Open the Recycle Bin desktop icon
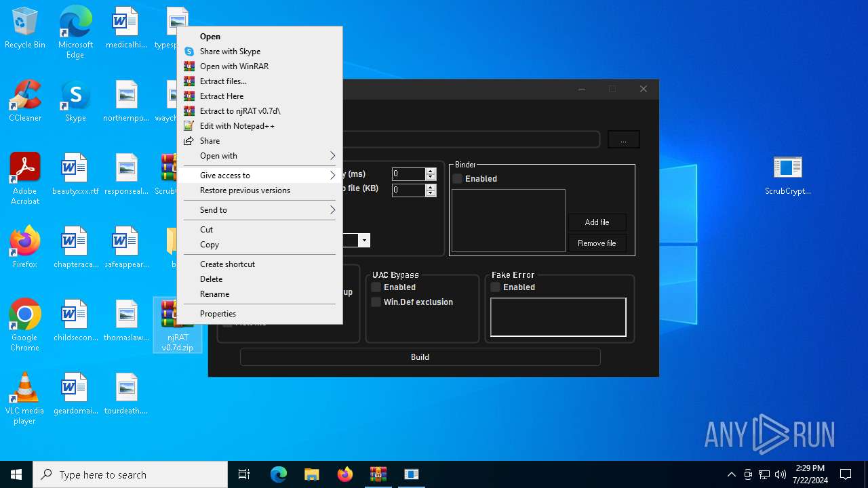Viewport: 868px width, 488px height. tap(25, 28)
